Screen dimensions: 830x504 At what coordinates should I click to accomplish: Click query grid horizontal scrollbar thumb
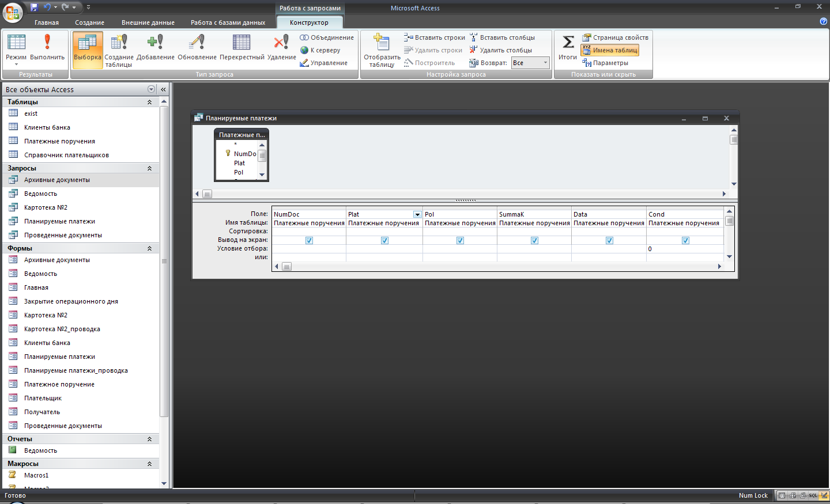[x=286, y=266]
